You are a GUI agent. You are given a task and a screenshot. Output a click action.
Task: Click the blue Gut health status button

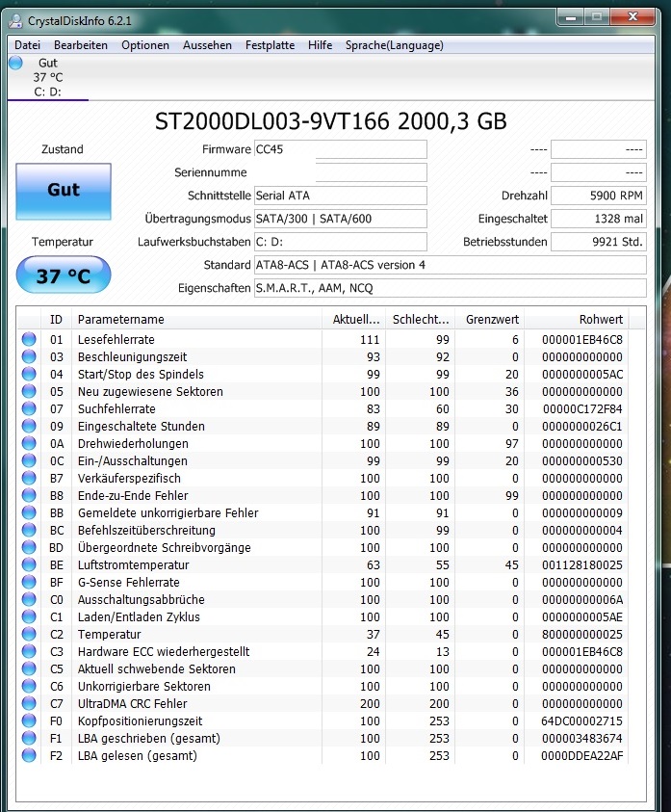tap(64, 191)
